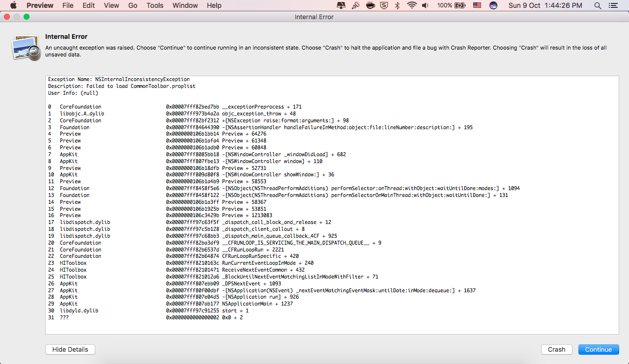
Task: Click the 100% battery percentage text
Action: tap(445, 5)
